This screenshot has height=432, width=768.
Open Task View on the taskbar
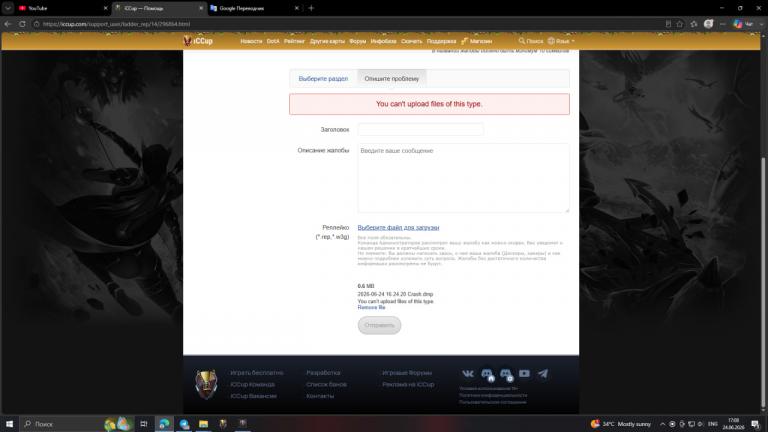pos(144,424)
